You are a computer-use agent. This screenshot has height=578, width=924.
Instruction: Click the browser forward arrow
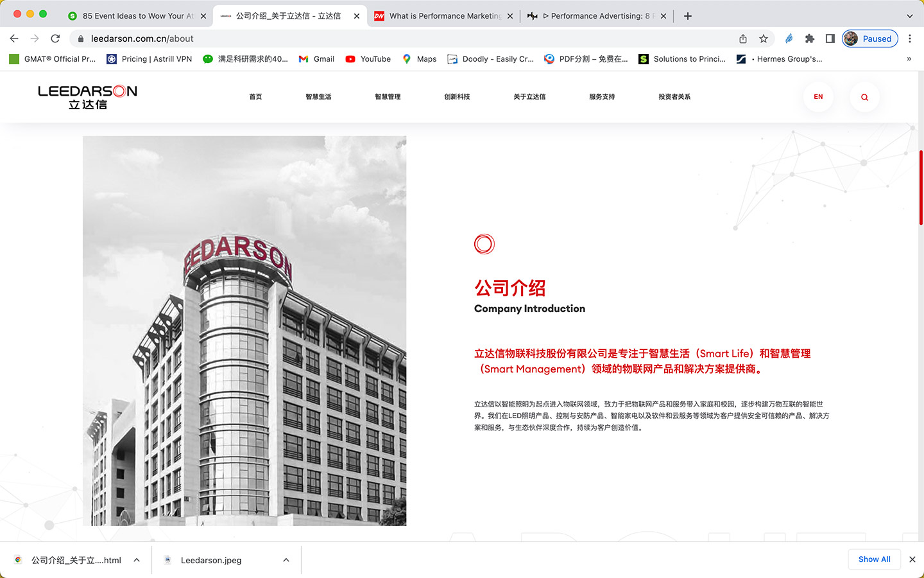click(35, 39)
